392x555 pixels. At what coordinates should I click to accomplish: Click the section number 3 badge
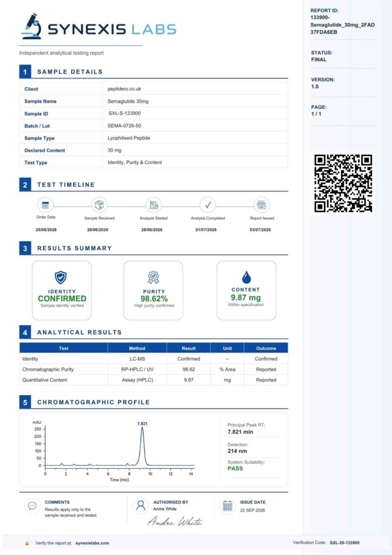[25, 248]
